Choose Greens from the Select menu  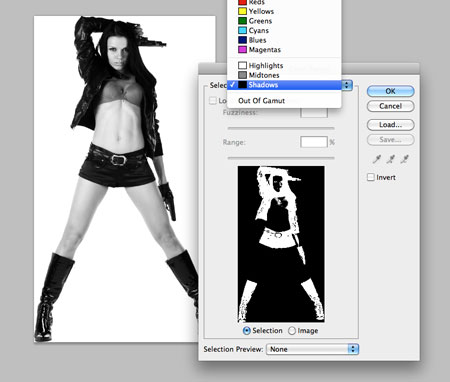(x=284, y=21)
